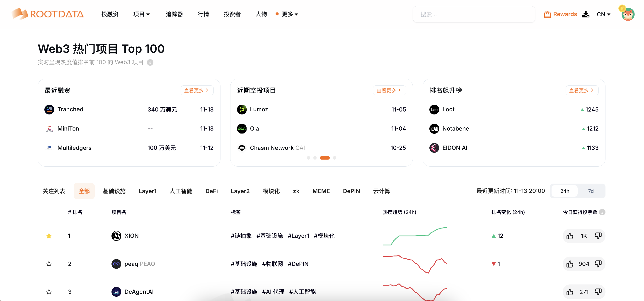644x301 pixels.
Task: Click the Ola project logo
Action: click(242, 129)
